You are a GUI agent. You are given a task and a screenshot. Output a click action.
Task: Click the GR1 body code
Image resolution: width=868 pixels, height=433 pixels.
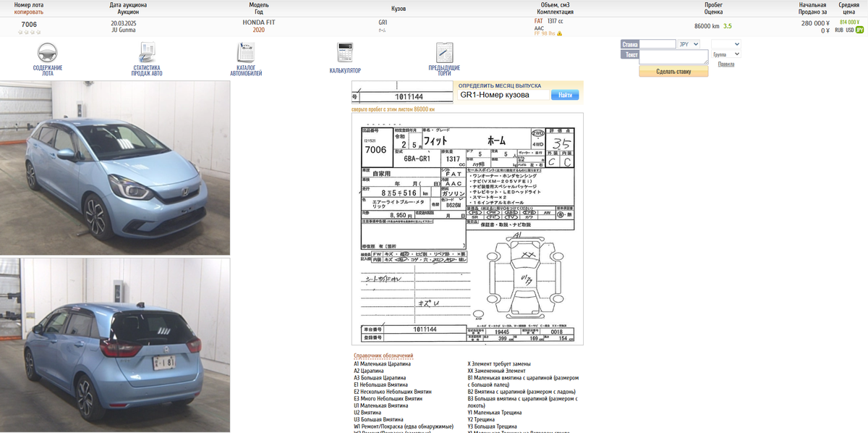[383, 23]
